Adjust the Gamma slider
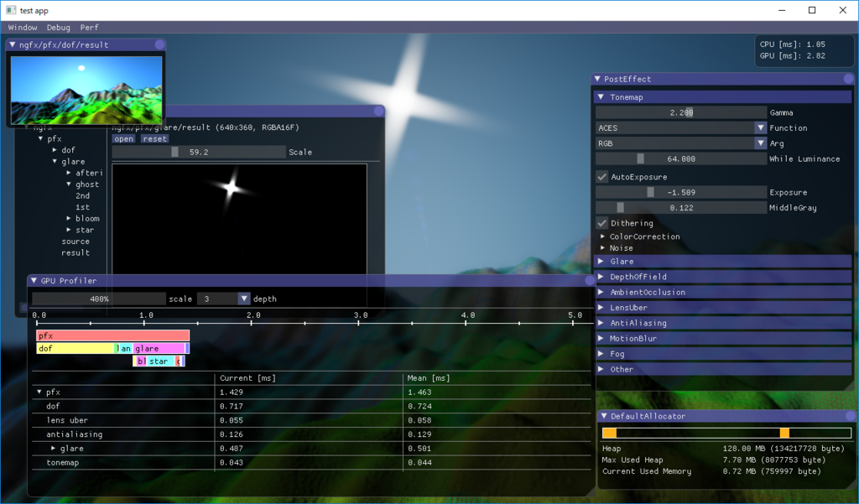Viewport: 859px width, 504px height. [681, 112]
